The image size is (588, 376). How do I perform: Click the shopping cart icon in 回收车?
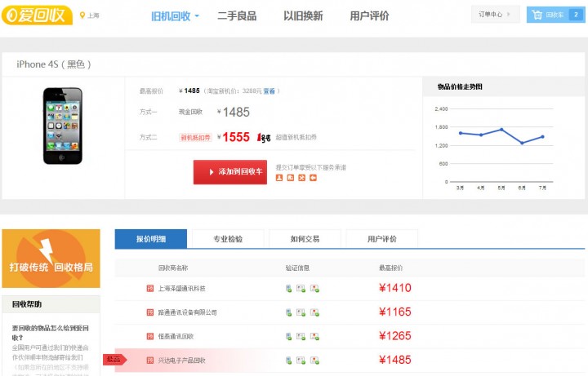[x=537, y=15]
